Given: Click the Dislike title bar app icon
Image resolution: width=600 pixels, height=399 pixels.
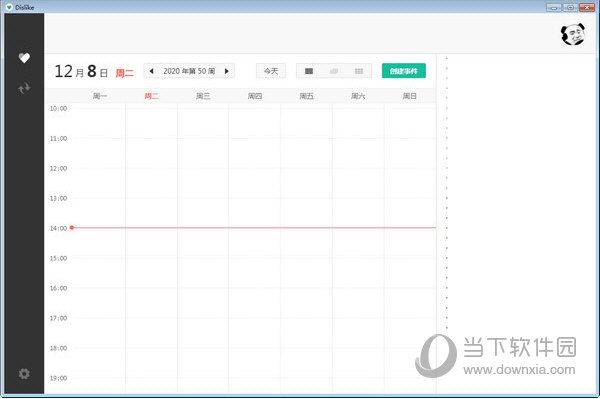Looking at the screenshot, I should pos(9,7).
